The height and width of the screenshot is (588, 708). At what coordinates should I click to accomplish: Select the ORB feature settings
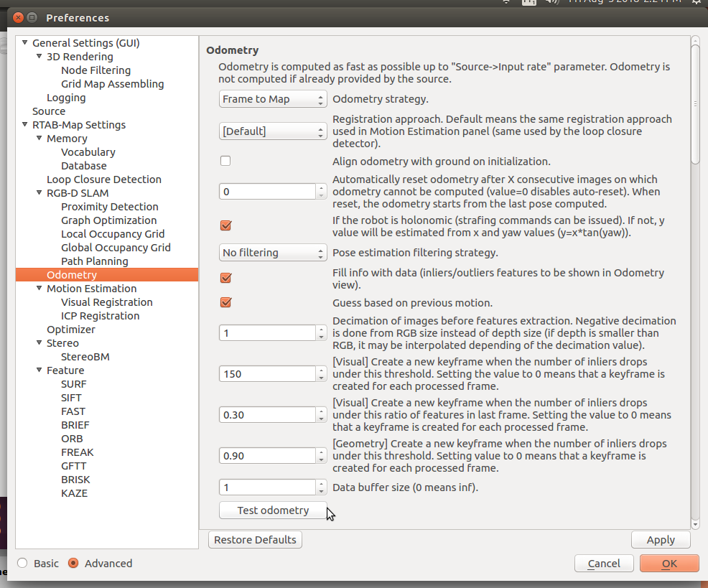(x=72, y=439)
